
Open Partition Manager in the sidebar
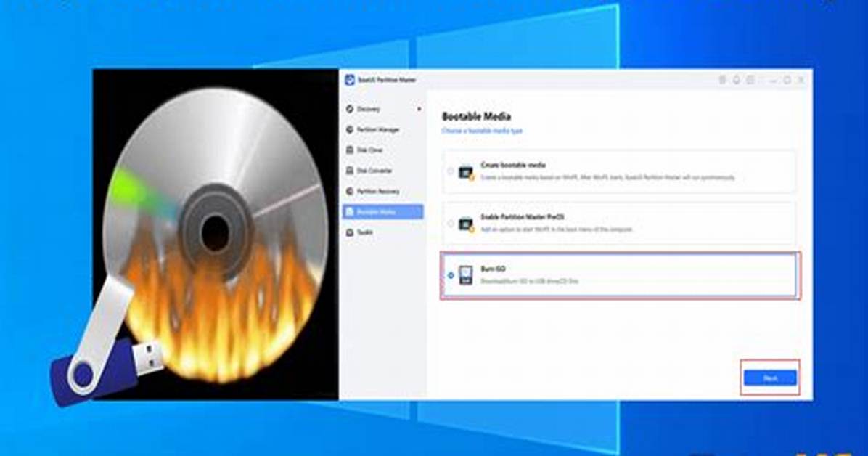pyautogui.click(x=372, y=130)
